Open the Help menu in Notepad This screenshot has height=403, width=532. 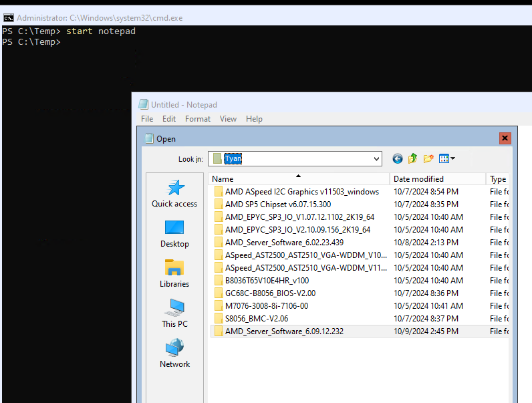[x=254, y=119]
